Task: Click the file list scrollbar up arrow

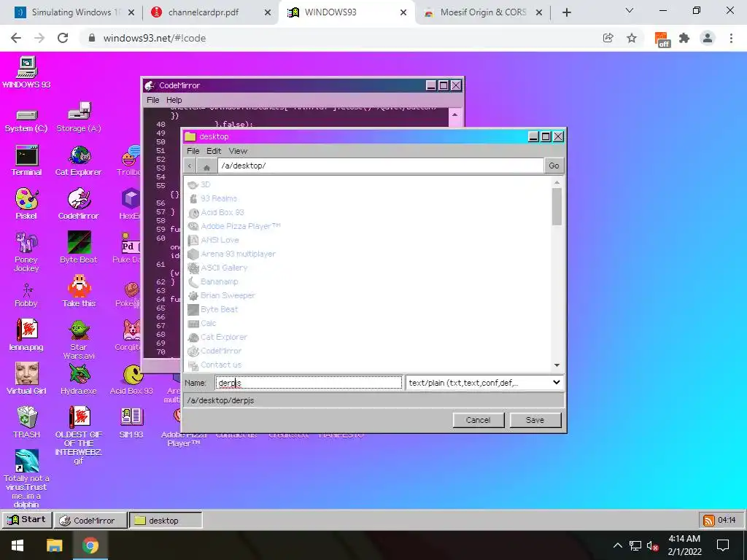Action: [x=557, y=182]
